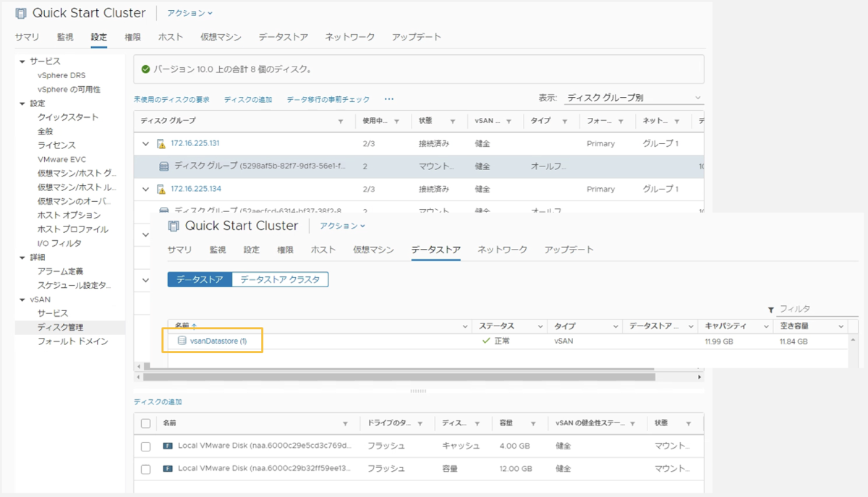The image size is (868, 497).
Task: Open the 権限 tab in the front window
Action: (285, 250)
